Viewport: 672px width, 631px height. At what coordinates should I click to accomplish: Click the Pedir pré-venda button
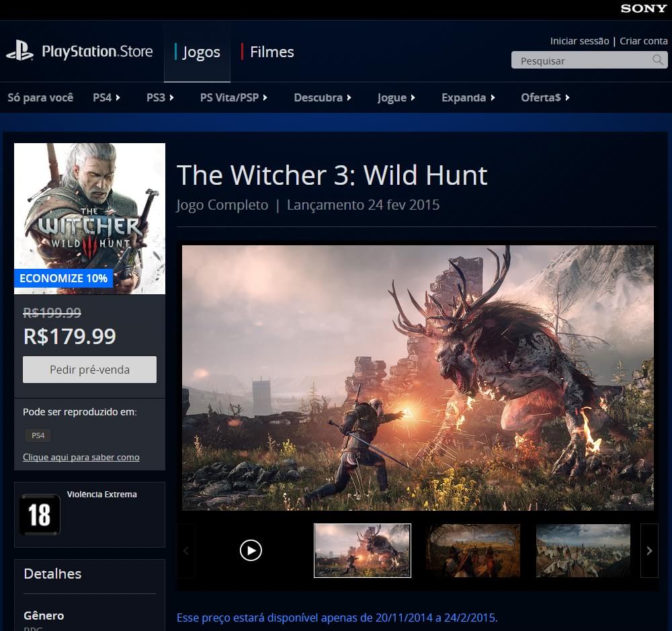coord(89,370)
